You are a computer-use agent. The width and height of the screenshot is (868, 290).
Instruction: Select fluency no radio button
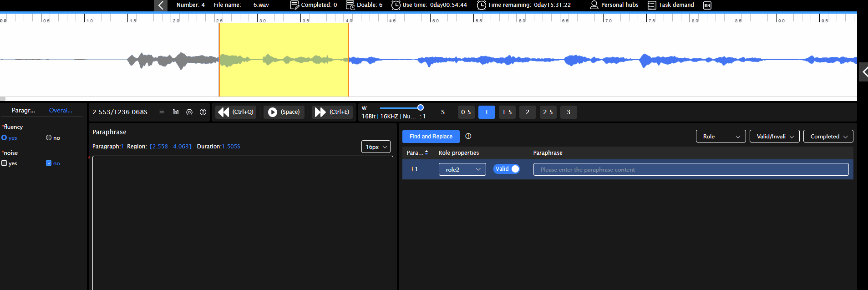[x=49, y=137]
